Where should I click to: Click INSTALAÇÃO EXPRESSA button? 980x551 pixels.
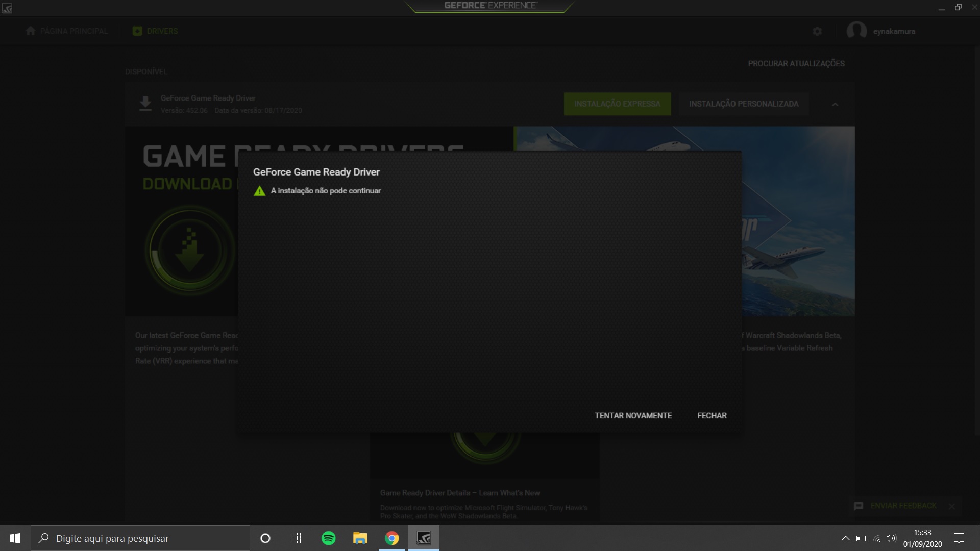[x=617, y=104]
